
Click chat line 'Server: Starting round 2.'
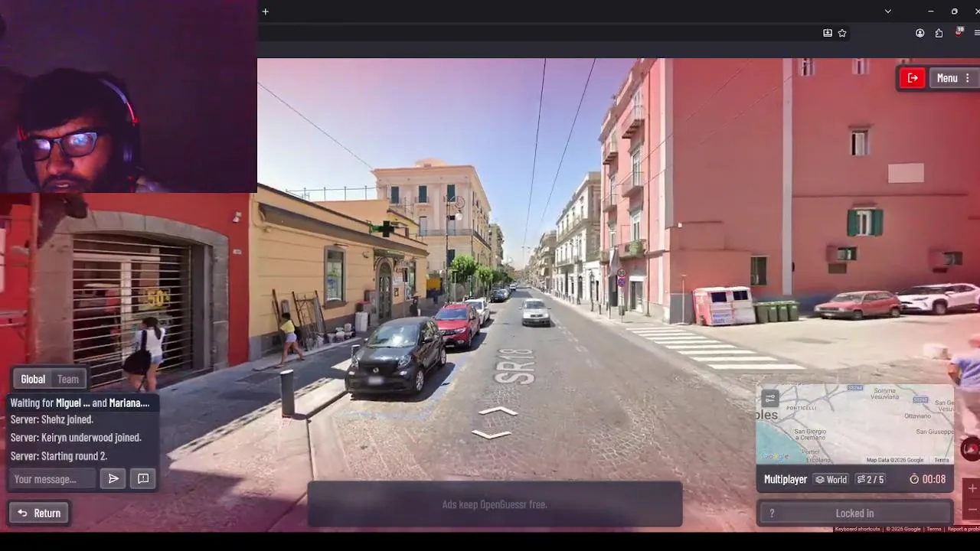point(59,456)
